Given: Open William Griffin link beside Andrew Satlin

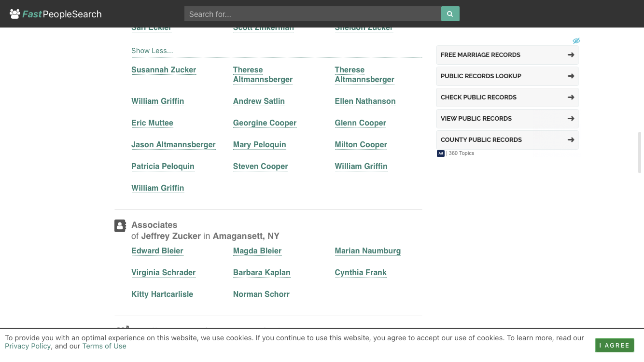Looking at the screenshot, I should coord(157,101).
